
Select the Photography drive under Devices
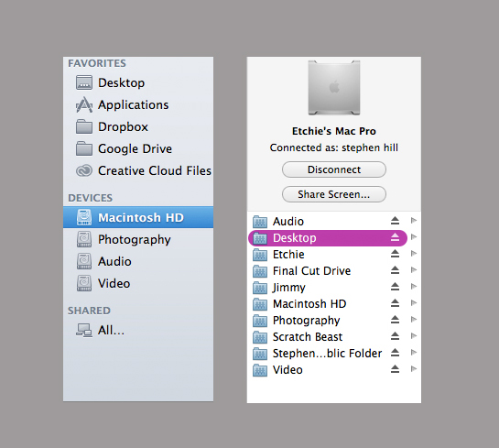(138, 239)
